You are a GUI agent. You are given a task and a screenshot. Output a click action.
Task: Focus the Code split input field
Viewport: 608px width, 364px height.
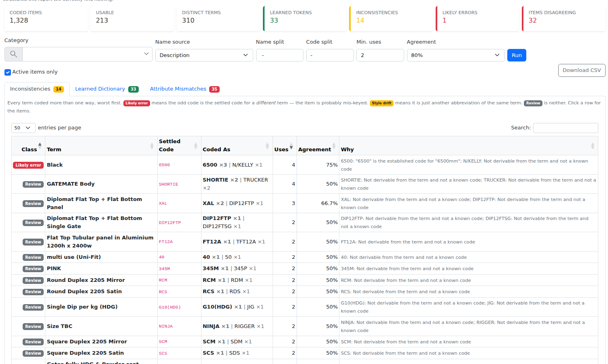(x=330, y=55)
